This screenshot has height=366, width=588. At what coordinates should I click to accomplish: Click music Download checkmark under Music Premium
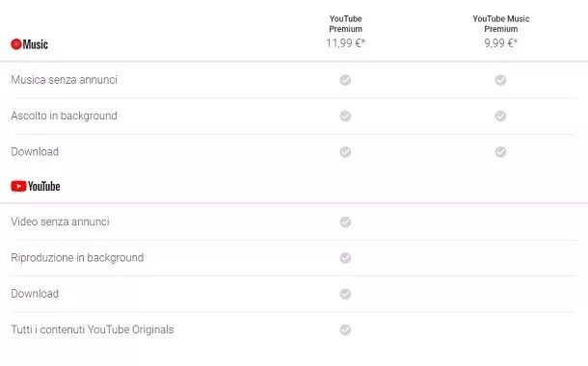point(500,152)
